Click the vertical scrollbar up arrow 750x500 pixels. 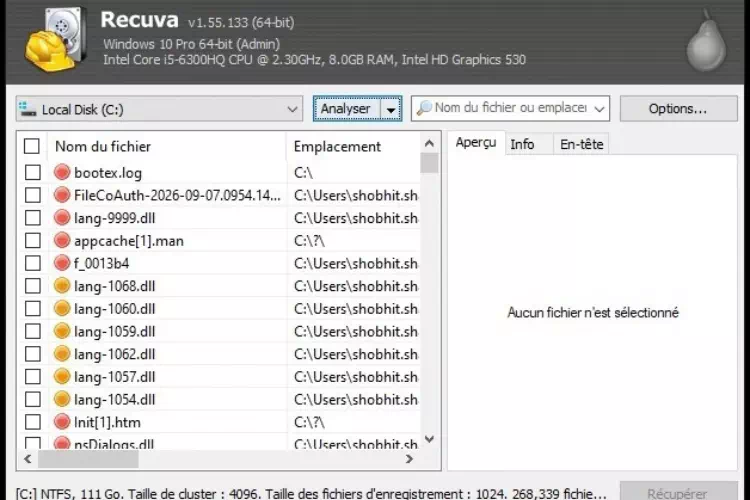point(430,143)
